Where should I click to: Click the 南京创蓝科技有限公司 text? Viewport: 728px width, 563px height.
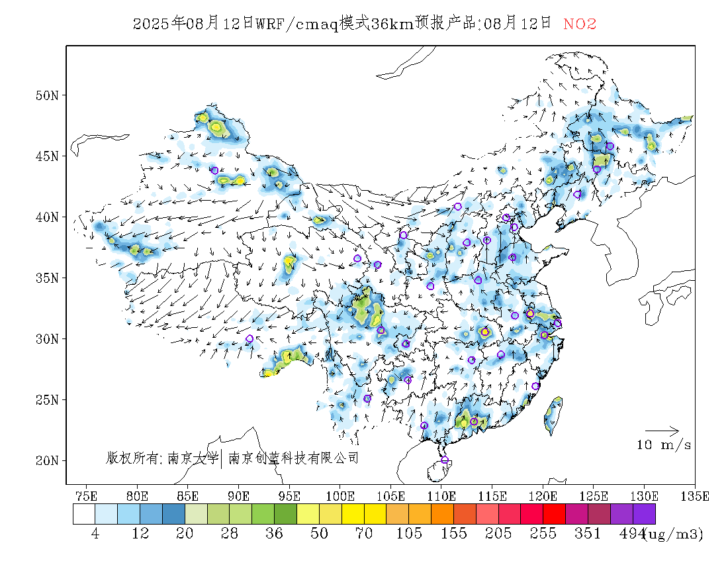[293, 458]
